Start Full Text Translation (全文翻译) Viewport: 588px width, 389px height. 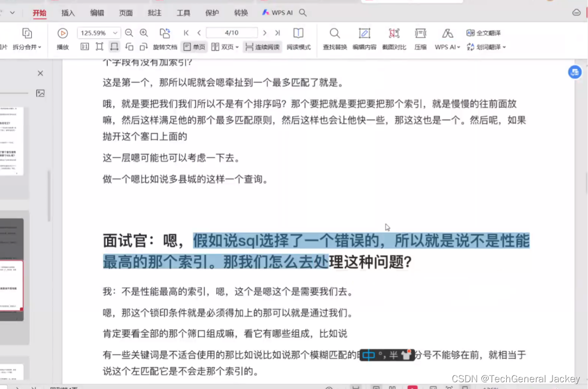(485, 33)
